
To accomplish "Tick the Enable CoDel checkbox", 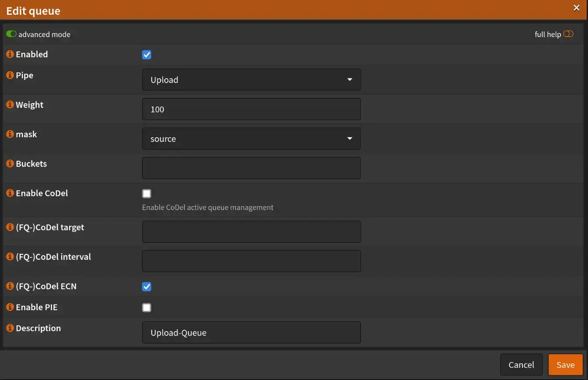I will 147,193.
